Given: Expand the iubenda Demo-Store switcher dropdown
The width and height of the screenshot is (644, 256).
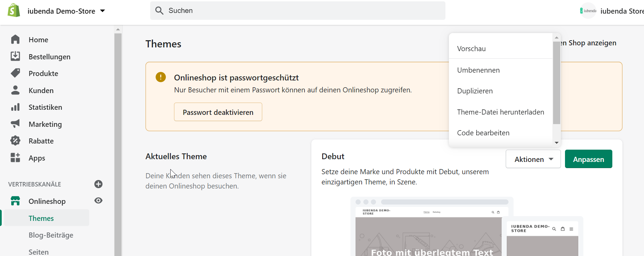Looking at the screenshot, I should pos(103,11).
